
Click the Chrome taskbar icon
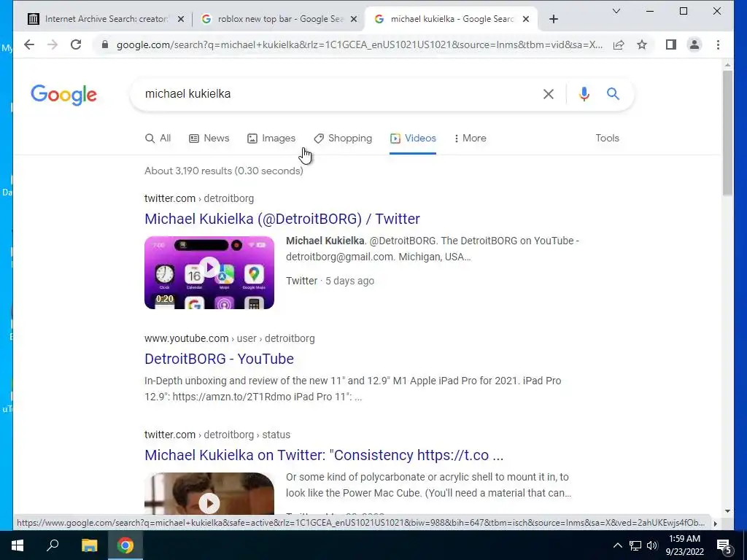pyautogui.click(x=125, y=545)
